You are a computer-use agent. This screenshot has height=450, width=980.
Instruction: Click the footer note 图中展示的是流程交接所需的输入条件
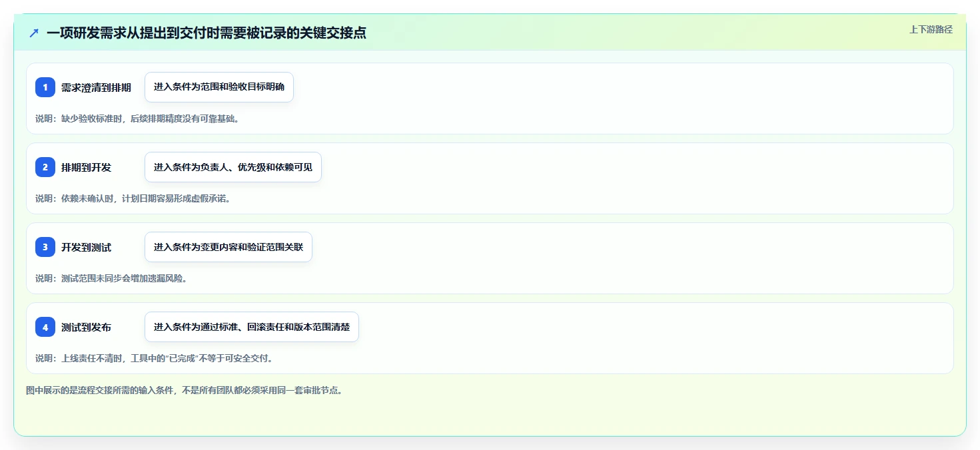[185, 390]
